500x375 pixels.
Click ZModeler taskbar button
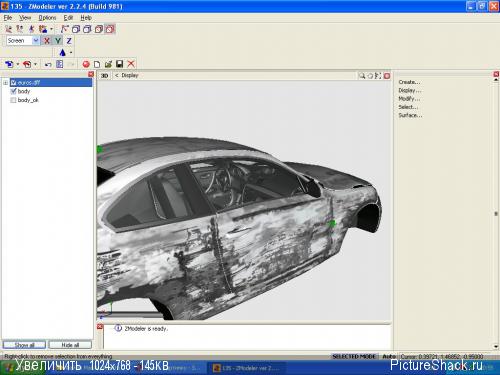(248, 368)
